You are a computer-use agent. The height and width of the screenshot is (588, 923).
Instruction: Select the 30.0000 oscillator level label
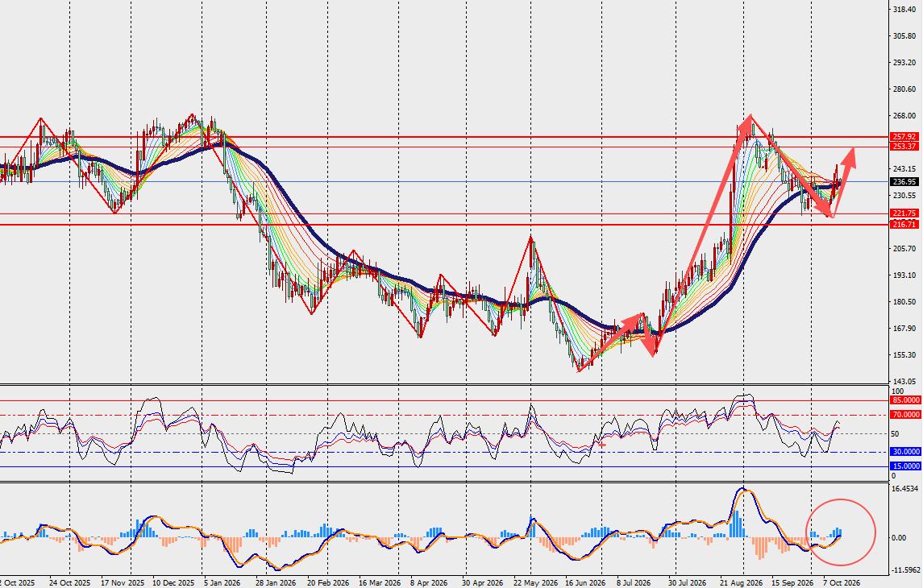[906, 452]
